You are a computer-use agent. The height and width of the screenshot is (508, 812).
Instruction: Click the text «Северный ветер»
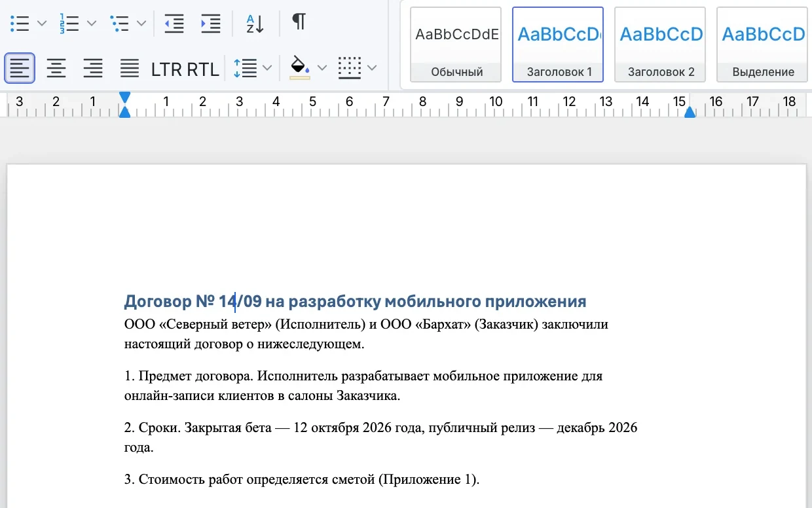coord(215,325)
